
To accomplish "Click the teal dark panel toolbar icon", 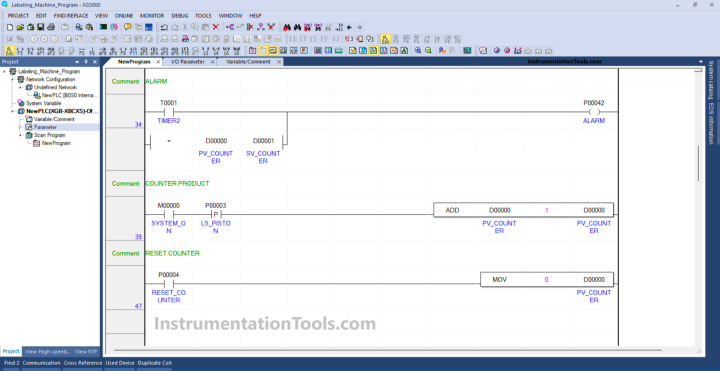I will coord(467,51).
